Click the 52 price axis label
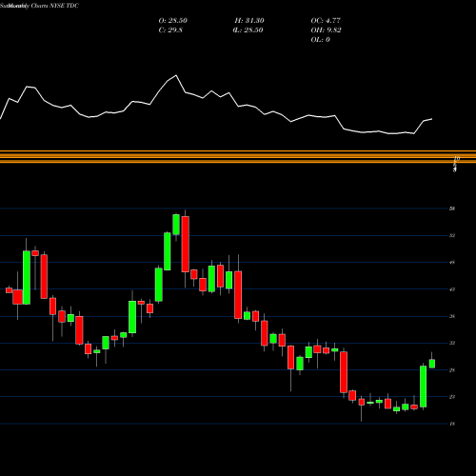This screenshot has height=476, width=476. click(452, 235)
